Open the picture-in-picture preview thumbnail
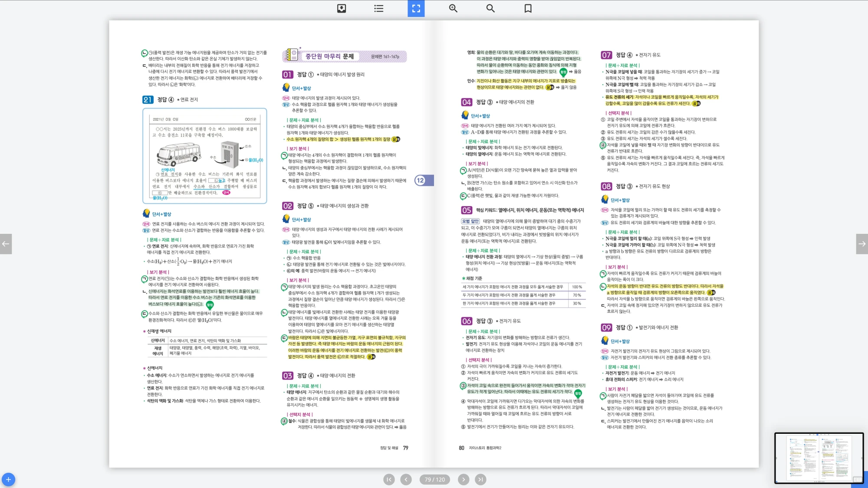Viewport: 868px width, 488px height. pos(819,458)
